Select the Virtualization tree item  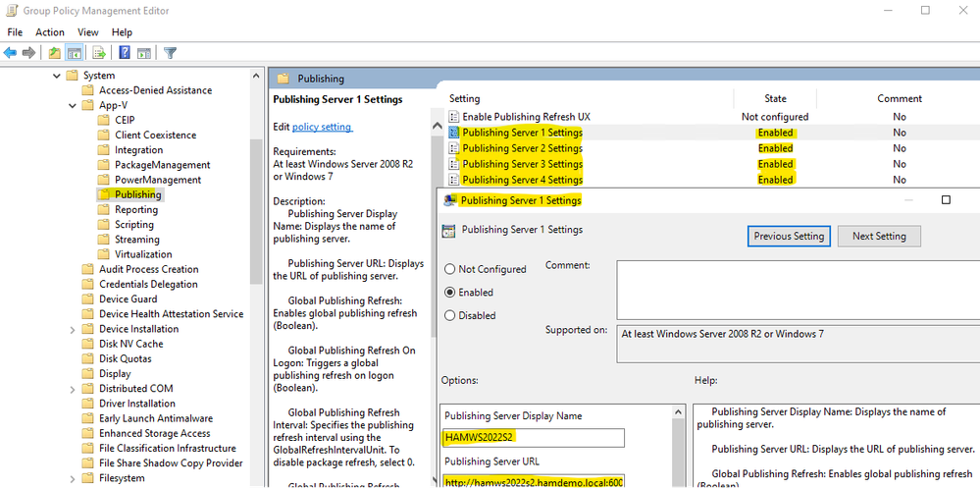pyautogui.click(x=143, y=254)
